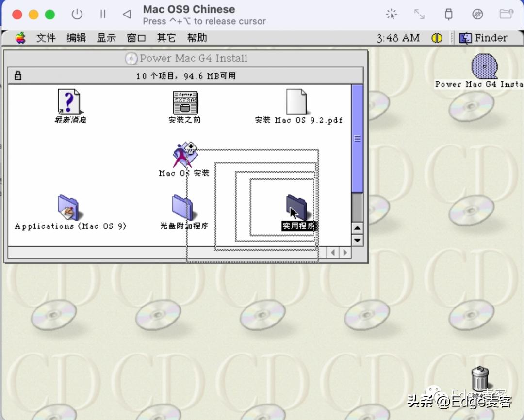
Task: Click the scroll-down arrow of the vertical scrollbar
Action: [x=357, y=240]
